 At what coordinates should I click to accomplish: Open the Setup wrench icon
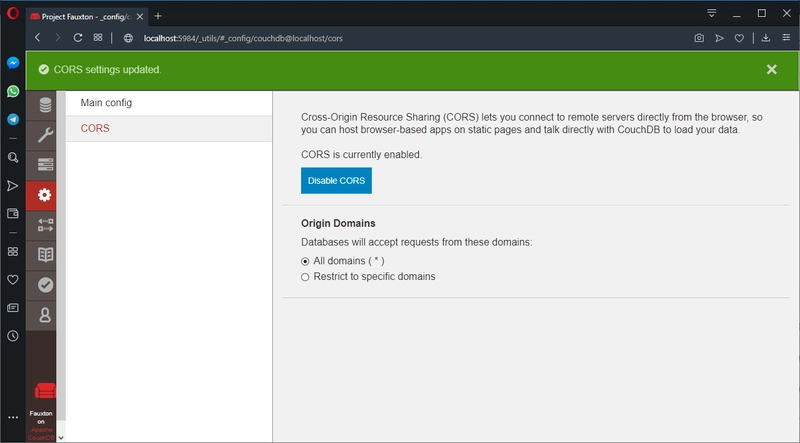44,135
